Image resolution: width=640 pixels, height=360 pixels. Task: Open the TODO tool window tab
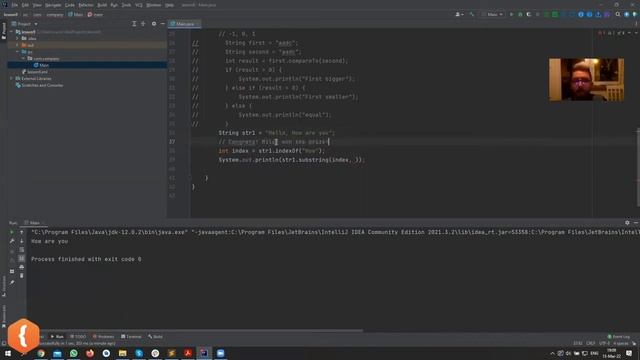(78, 337)
